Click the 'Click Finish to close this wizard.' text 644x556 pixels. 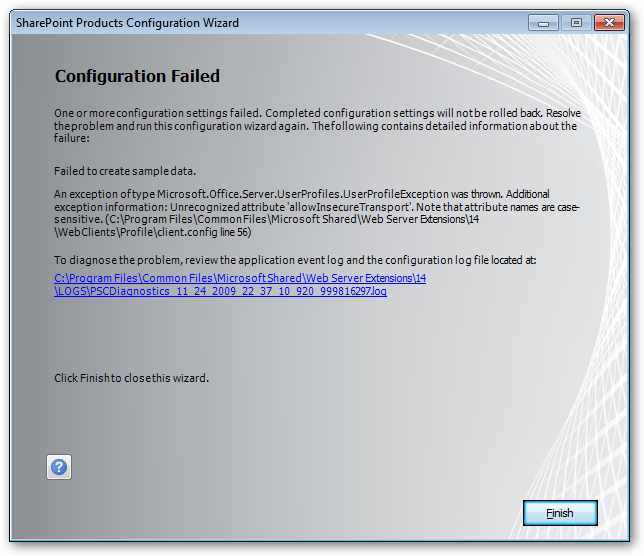(131, 378)
